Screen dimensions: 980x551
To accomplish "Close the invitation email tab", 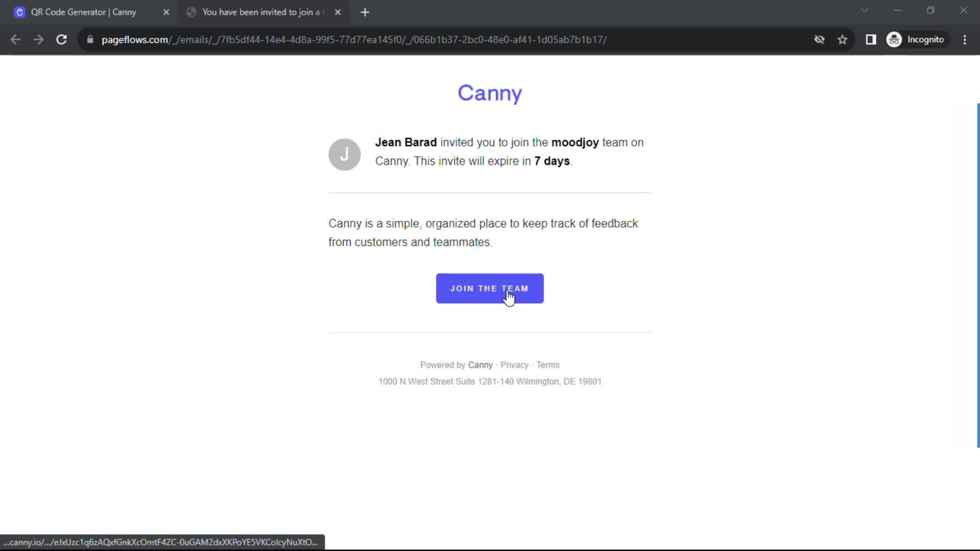I will tap(338, 12).
